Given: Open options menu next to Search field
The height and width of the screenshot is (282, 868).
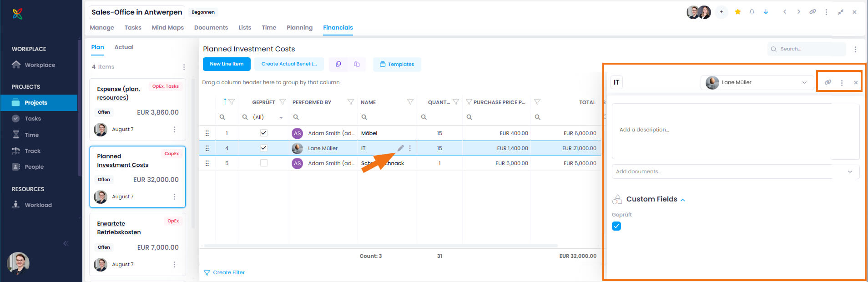Looking at the screenshot, I should [855, 49].
